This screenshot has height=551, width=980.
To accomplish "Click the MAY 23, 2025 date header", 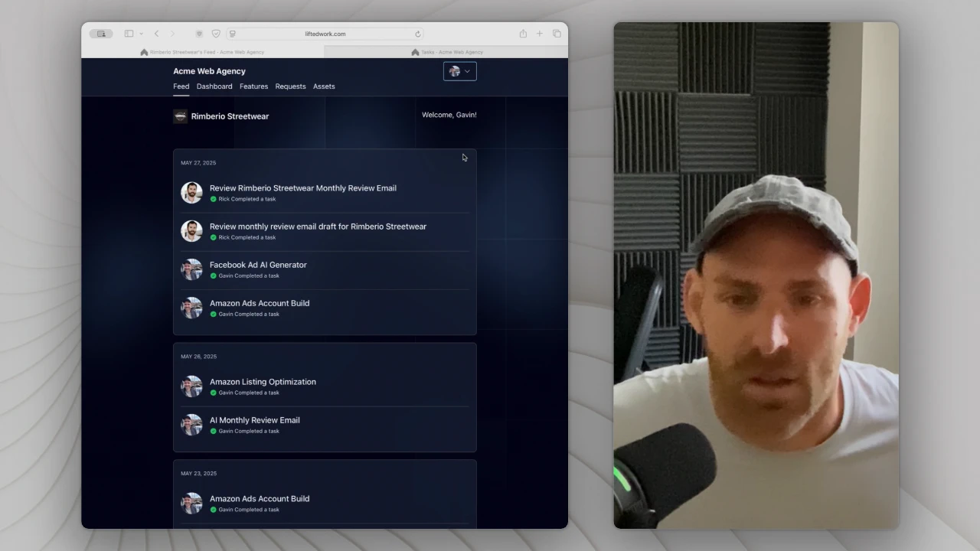I will pos(198,474).
